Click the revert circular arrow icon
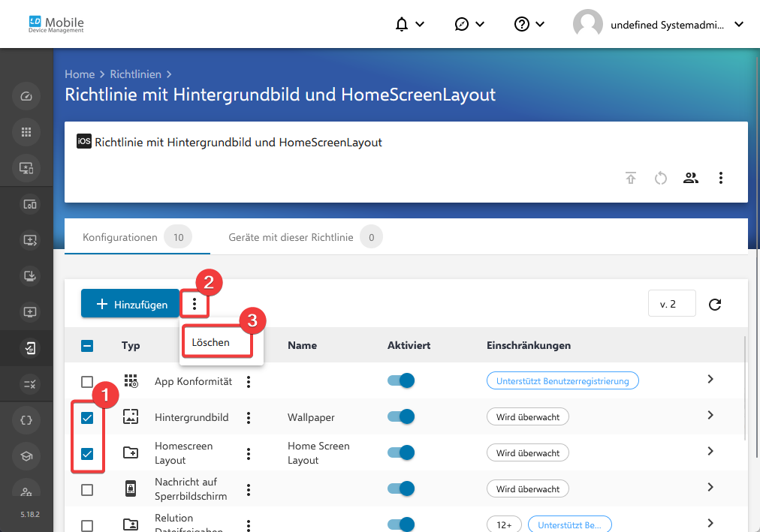Screen dimensions: 760x532 coord(661,178)
